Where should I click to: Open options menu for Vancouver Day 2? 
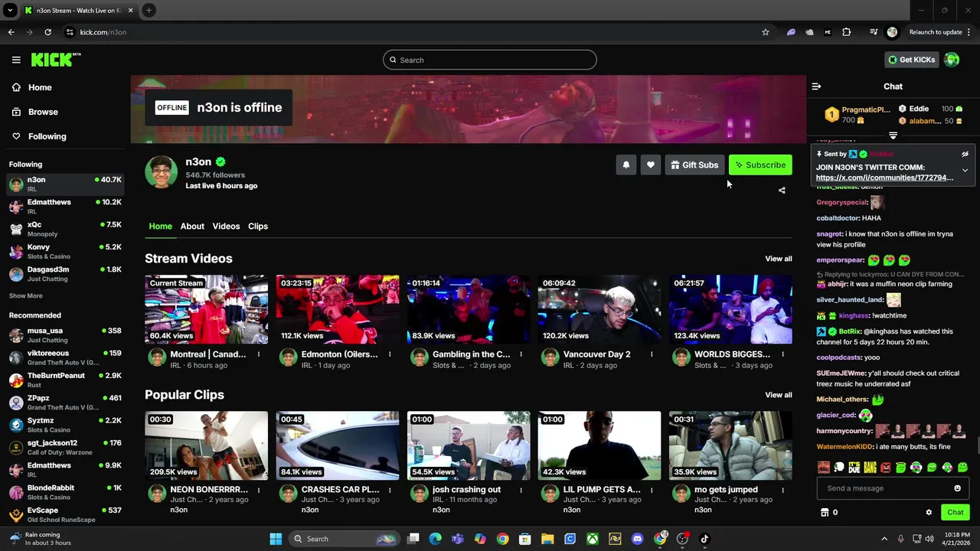652,354
